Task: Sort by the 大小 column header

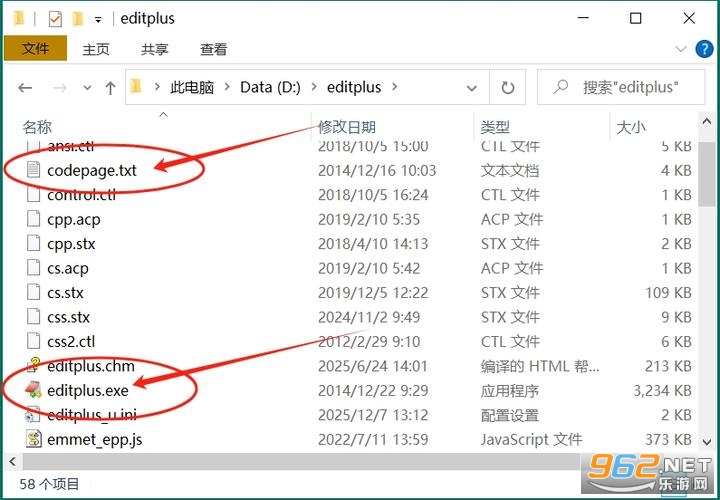Action: pyautogui.click(x=630, y=127)
